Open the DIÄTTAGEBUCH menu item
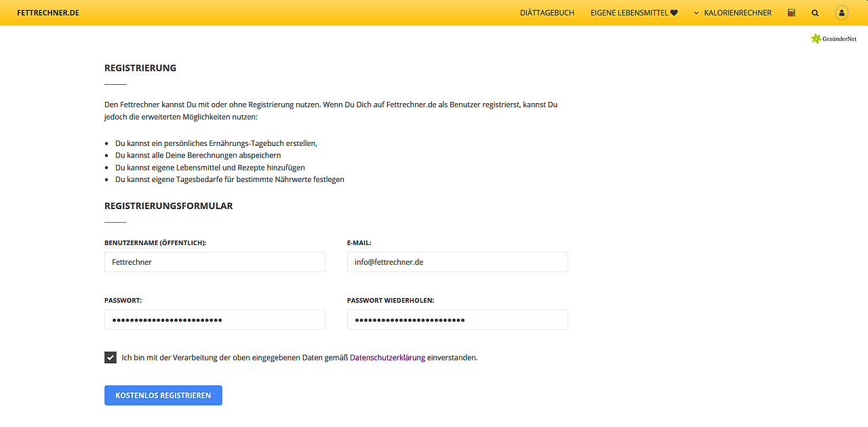Viewport: 868px width, 427px height. tap(547, 12)
